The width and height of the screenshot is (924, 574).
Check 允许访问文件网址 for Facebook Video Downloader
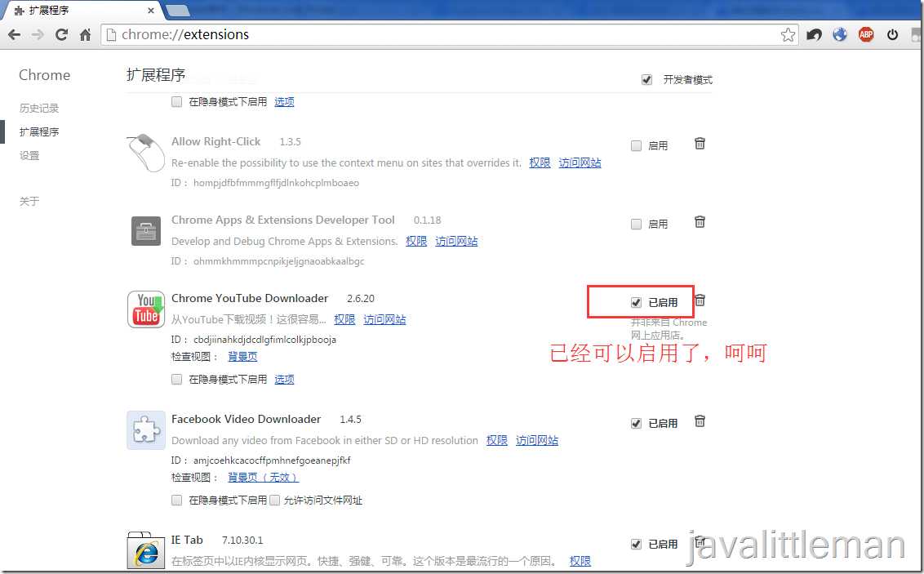coord(274,500)
